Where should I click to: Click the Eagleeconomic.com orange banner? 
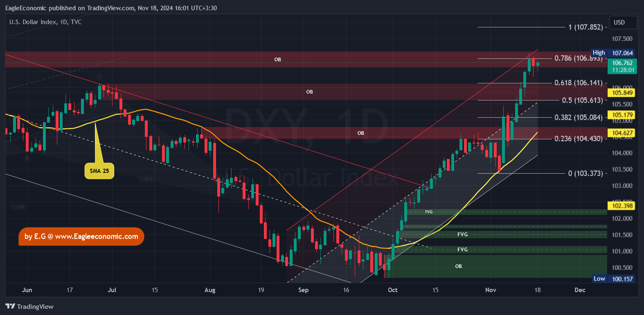(81, 237)
